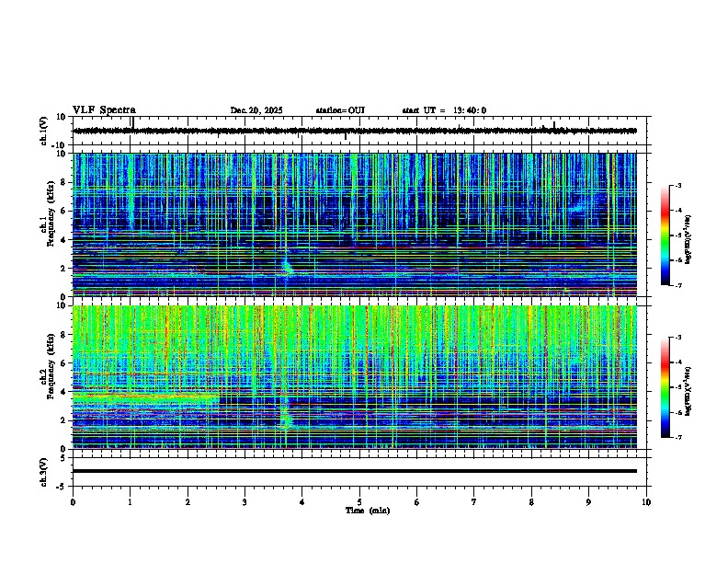
Task: Click the ch.2 "Frequency (kHz)" axis label
Action: pyautogui.click(x=51, y=366)
